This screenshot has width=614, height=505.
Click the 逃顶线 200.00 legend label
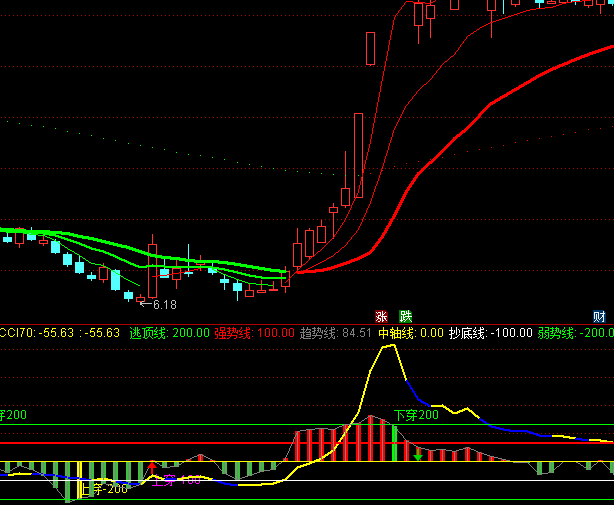(170, 333)
